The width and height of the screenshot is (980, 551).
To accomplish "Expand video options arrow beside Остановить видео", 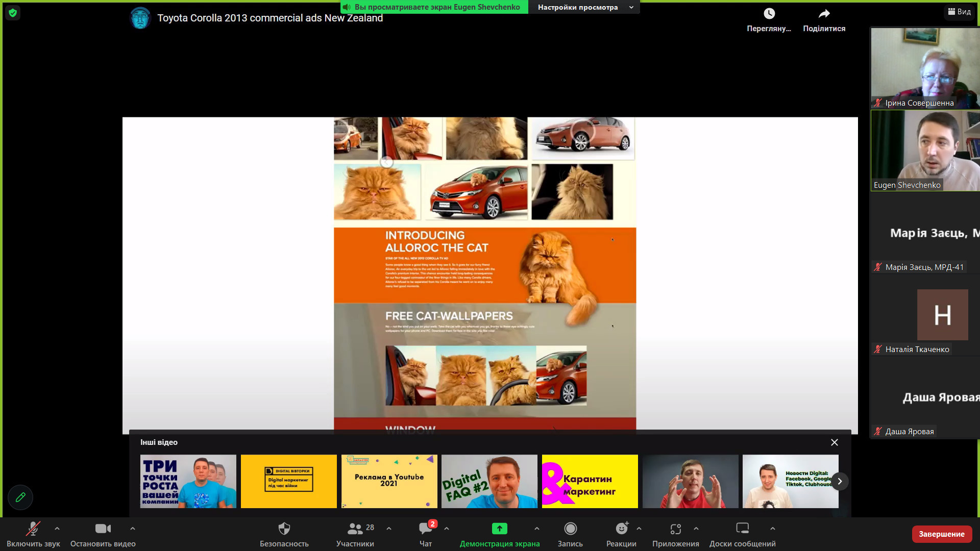I will coord(133,529).
